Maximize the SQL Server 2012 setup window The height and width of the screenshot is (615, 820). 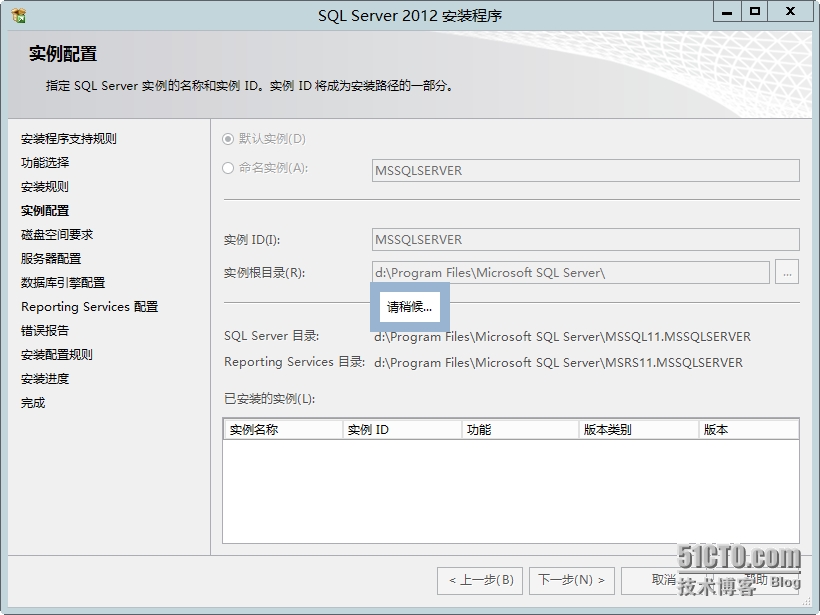pyautogui.click(x=755, y=12)
